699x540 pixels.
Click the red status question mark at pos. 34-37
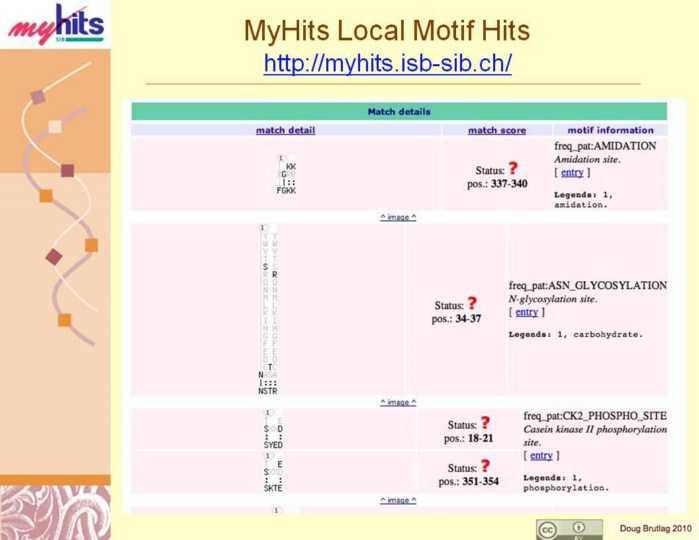(472, 304)
